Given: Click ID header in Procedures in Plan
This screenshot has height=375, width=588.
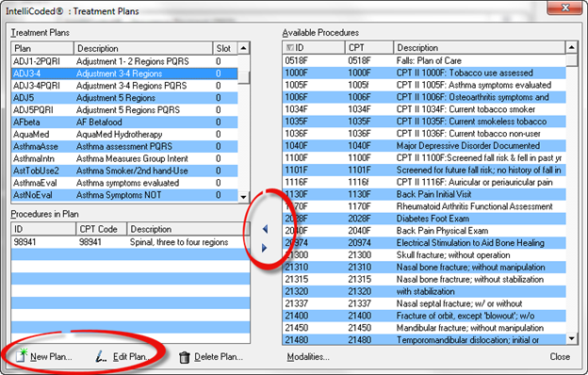Looking at the screenshot, I should point(43,229).
